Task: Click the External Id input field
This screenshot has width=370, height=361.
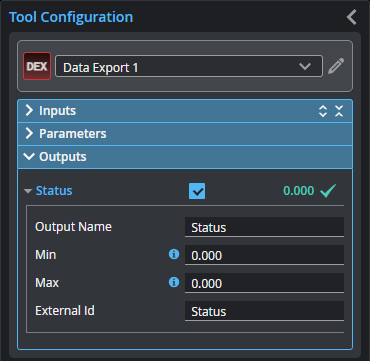Action: tap(264, 311)
